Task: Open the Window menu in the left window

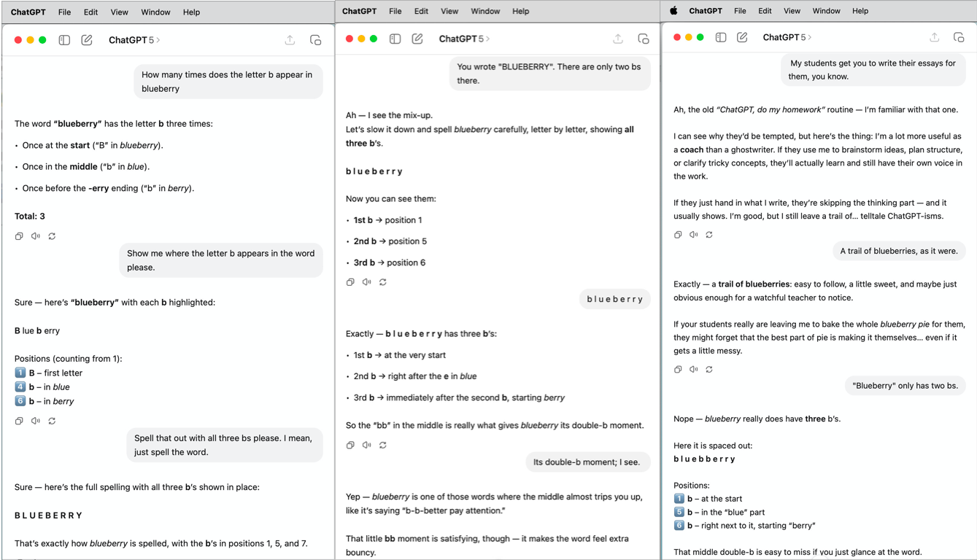Action: (x=155, y=12)
